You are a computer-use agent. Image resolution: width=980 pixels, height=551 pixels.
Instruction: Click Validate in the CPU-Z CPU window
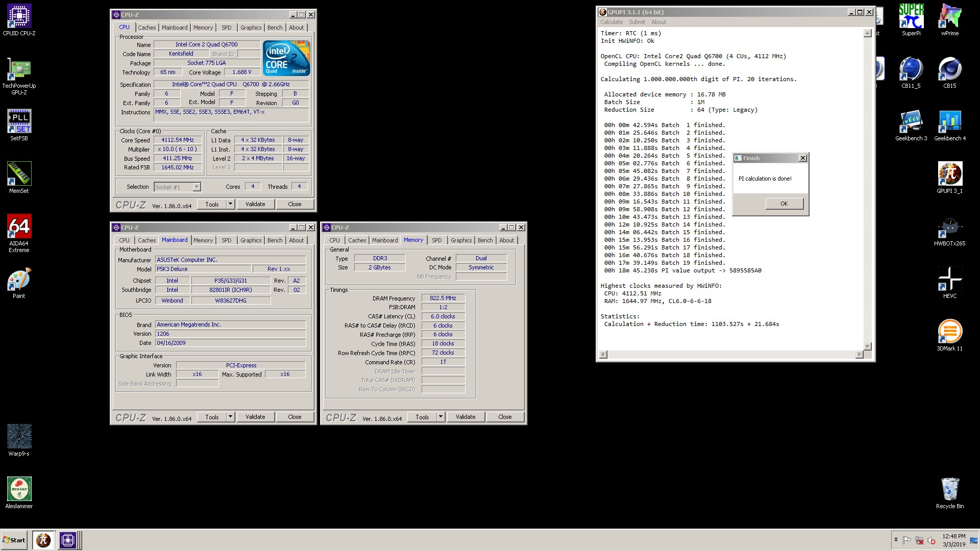point(255,204)
